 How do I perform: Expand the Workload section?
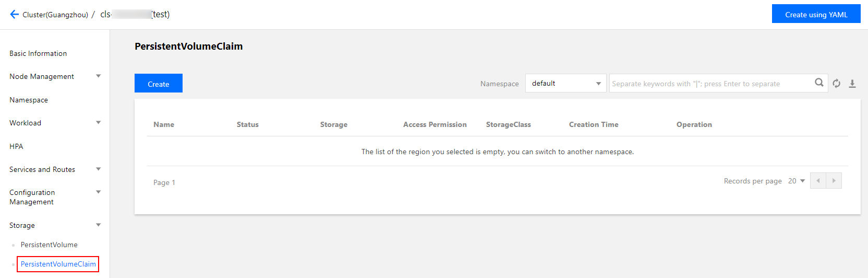click(x=98, y=123)
